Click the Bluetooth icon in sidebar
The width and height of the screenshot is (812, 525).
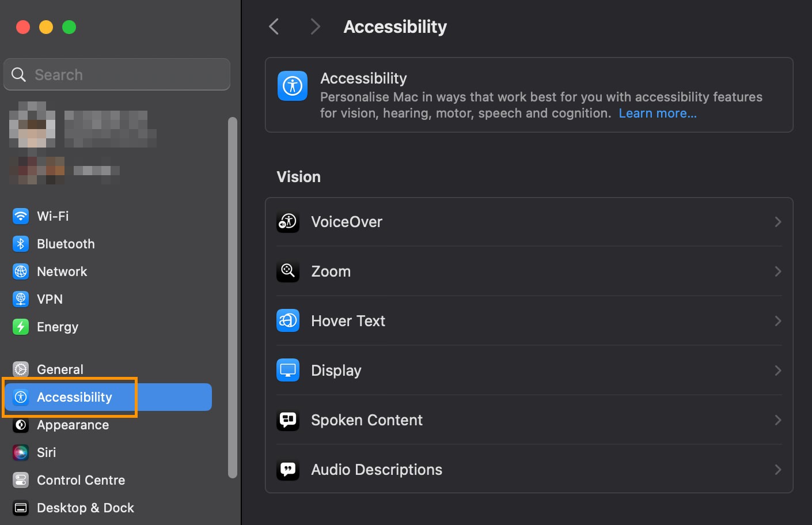[x=21, y=244]
